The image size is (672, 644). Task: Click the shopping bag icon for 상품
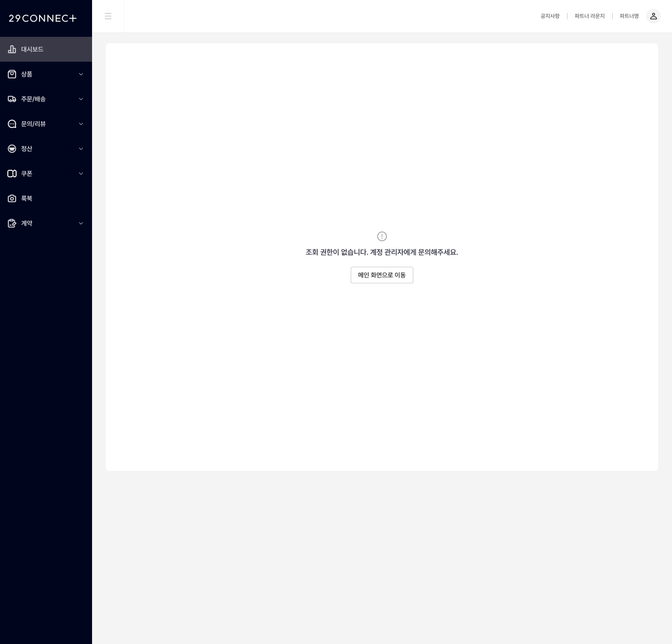12,74
